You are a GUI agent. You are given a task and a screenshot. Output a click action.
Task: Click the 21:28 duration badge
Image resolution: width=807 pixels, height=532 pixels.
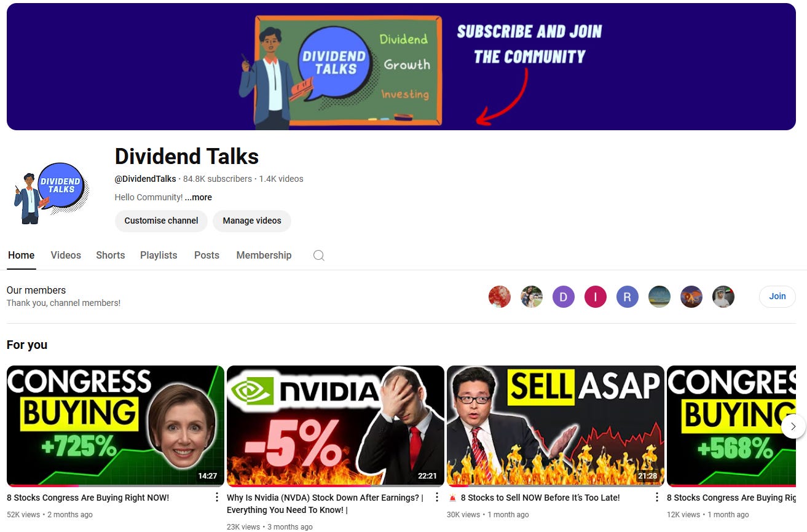click(647, 475)
